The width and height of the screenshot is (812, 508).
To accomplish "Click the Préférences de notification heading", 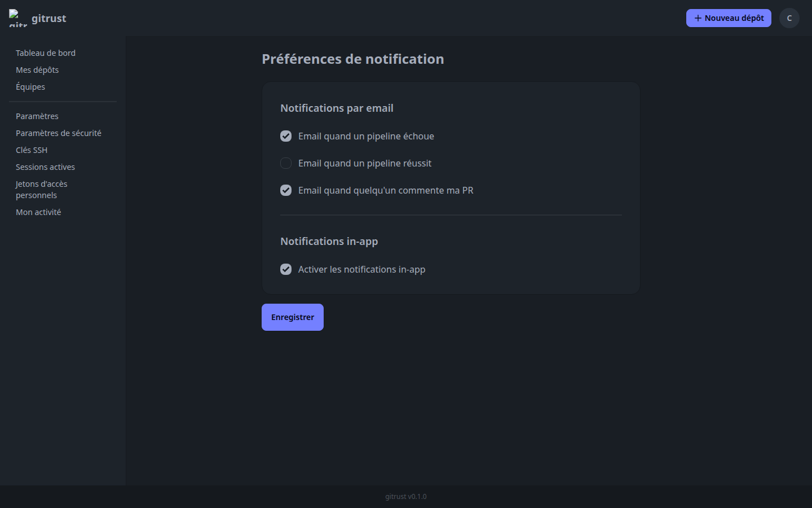I will 352,59.
